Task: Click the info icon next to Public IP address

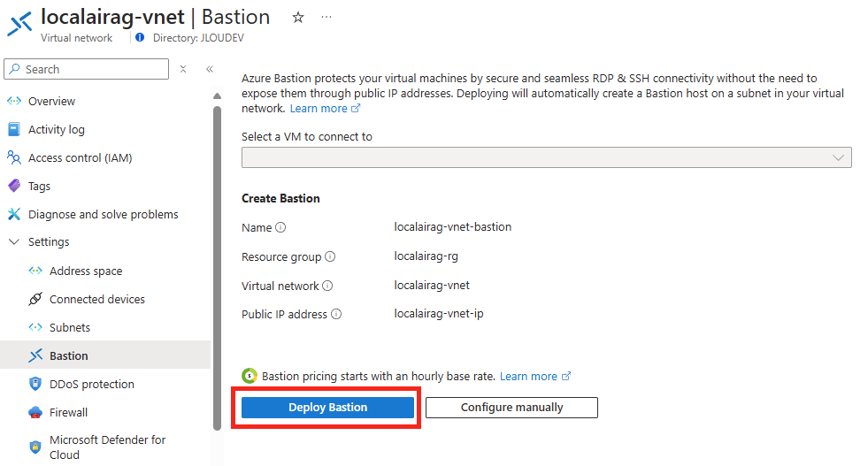Action: pos(336,315)
